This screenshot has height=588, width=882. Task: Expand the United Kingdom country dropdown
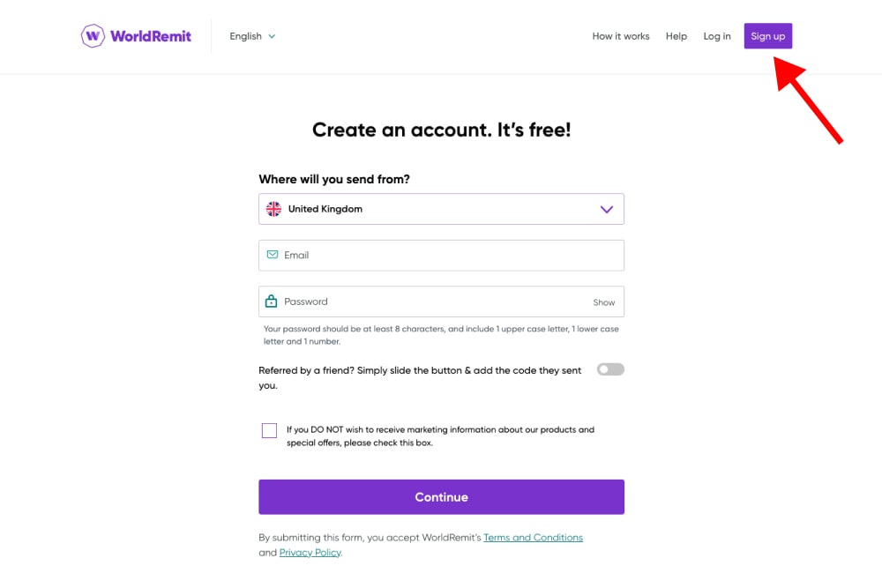click(x=441, y=209)
